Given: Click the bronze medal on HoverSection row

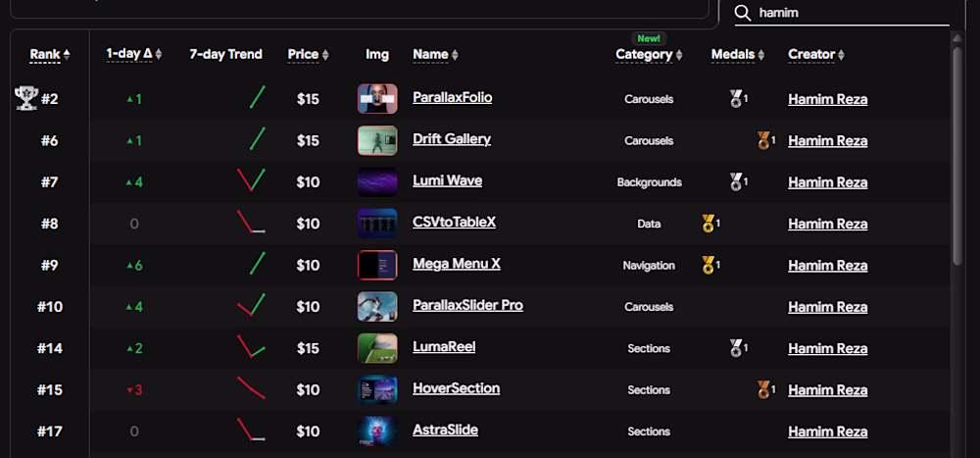Looking at the screenshot, I should coord(764,389).
